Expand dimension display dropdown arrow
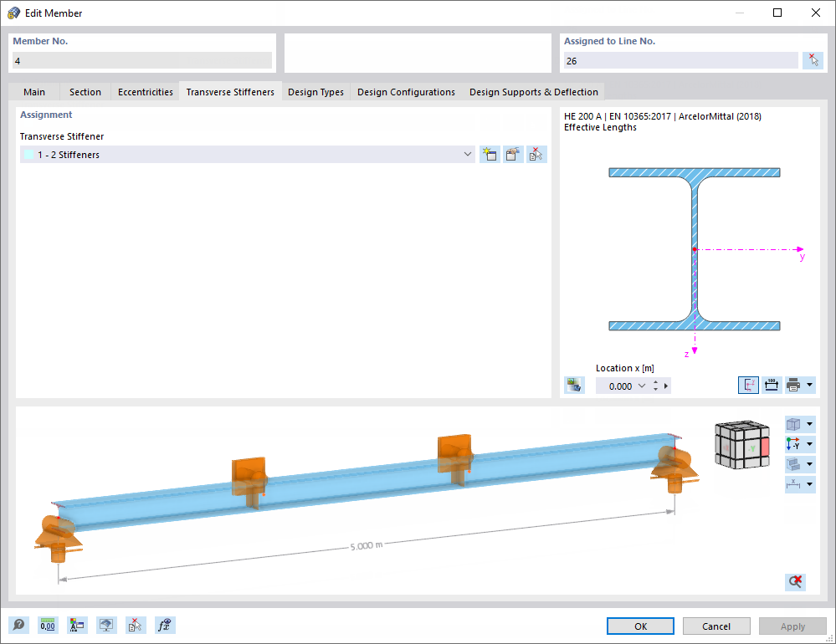 click(809, 483)
